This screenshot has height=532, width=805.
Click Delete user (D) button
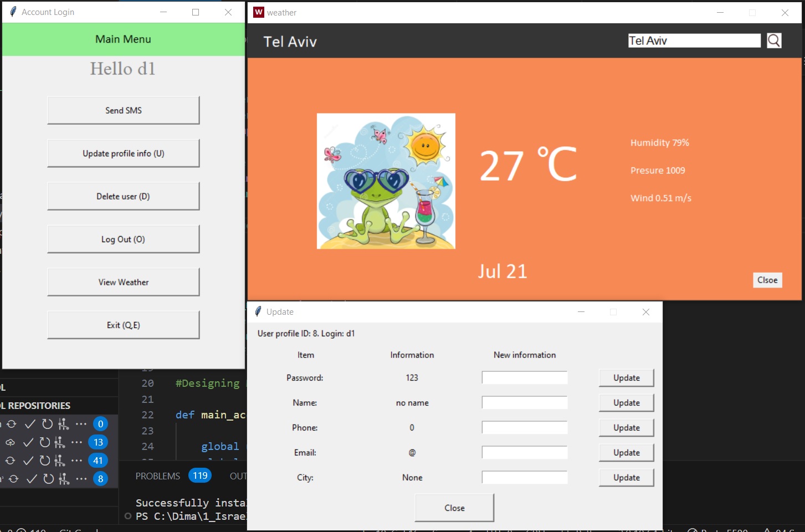(124, 196)
